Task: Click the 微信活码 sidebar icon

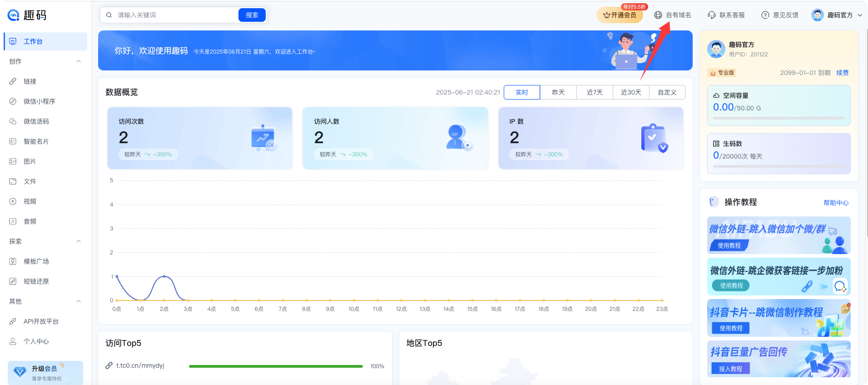Action: click(x=13, y=121)
